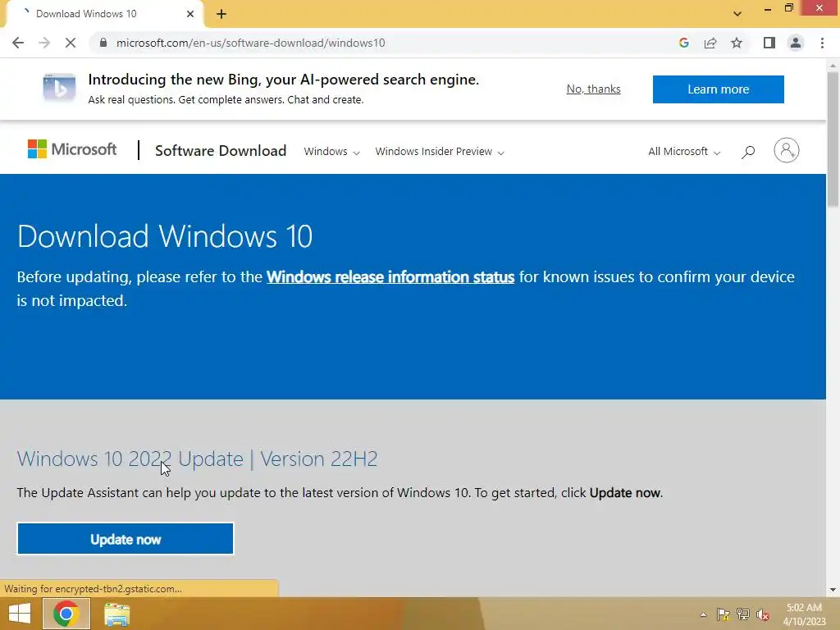840x630 pixels.
Task: Open the Chrome profile avatar
Action: tap(796, 43)
